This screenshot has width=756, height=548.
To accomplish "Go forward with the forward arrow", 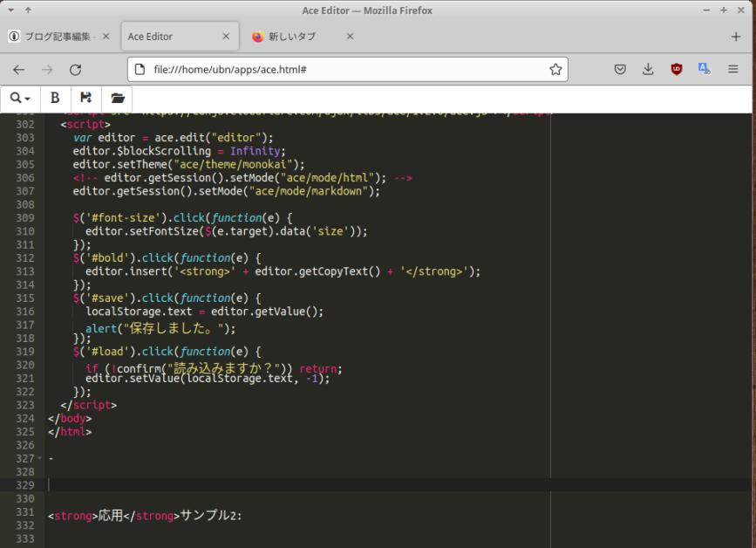I will (47, 70).
